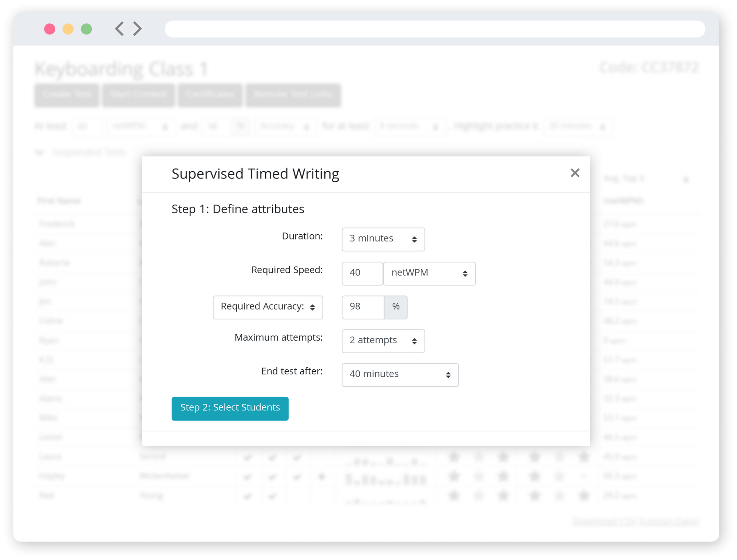Click the blurred Keyboarding Class 1 heading

(x=121, y=69)
